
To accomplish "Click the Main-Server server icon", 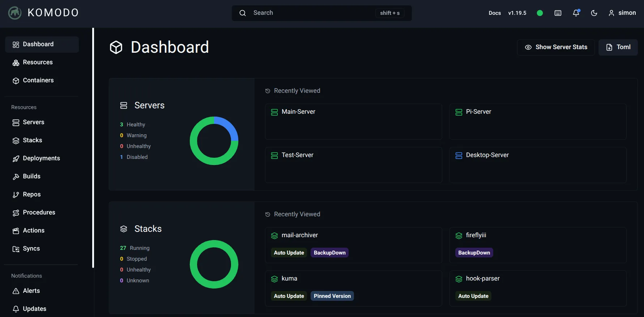I will click(x=274, y=112).
